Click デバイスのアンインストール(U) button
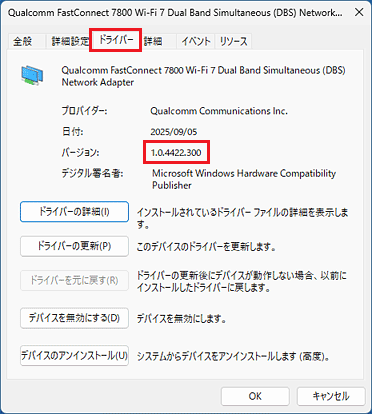Screen dimensions: 372x414 (x=74, y=356)
